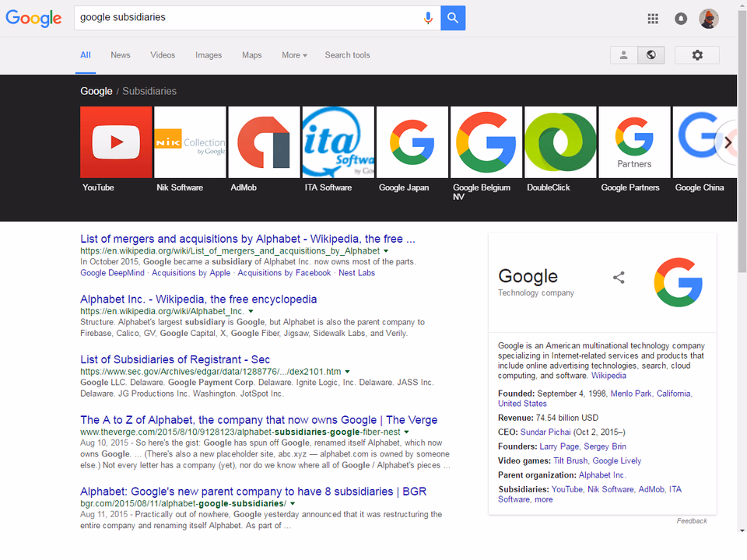Image resolution: width=747 pixels, height=560 pixels.
Task: Click the blue search magnifier button
Action: tap(453, 18)
